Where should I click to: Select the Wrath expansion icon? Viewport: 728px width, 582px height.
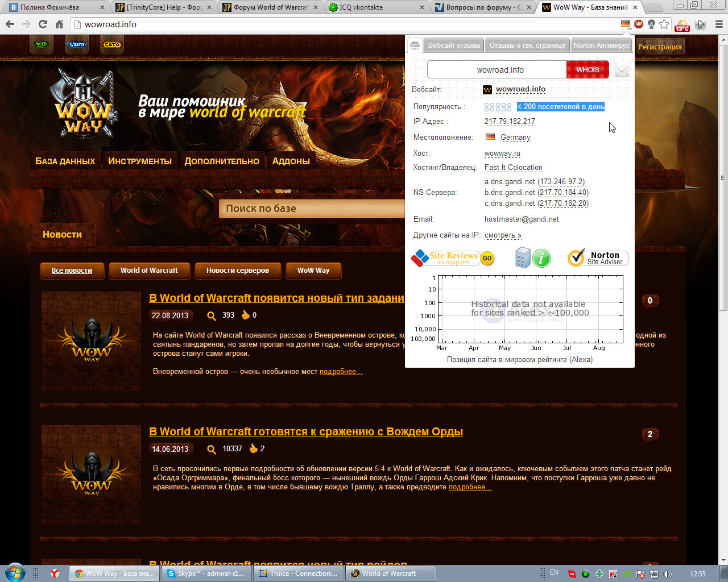click(77, 44)
